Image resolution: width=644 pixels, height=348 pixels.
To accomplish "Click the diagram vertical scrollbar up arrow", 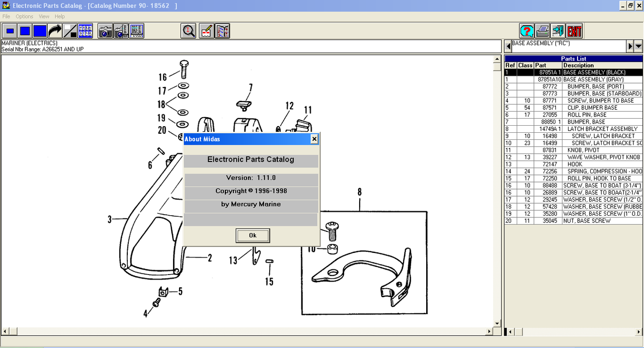I will [497, 59].
